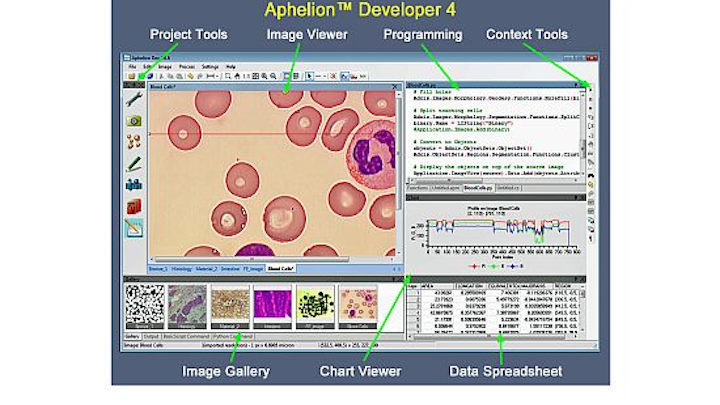Image resolution: width=720 pixels, height=405 pixels.
Task: Click the image viewer vertical scrollbar
Action: tap(398, 152)
